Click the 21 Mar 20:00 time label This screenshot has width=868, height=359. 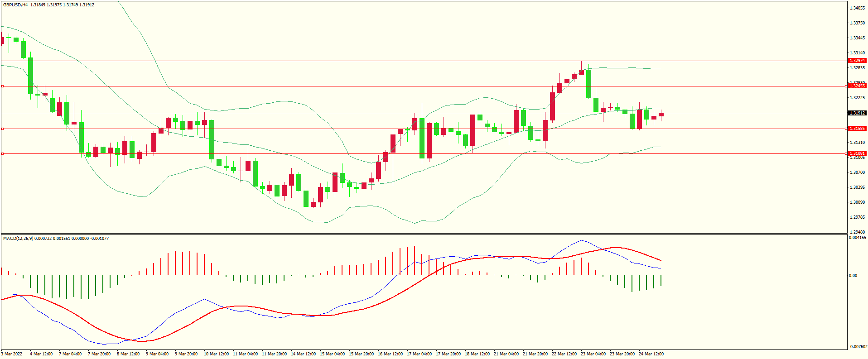click(535, 354)
